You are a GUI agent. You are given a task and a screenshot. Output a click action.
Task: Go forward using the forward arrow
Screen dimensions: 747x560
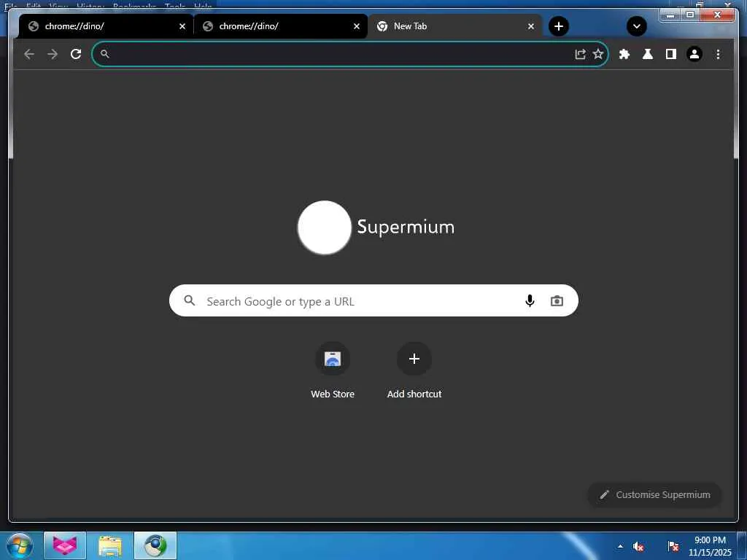point(53,54)
